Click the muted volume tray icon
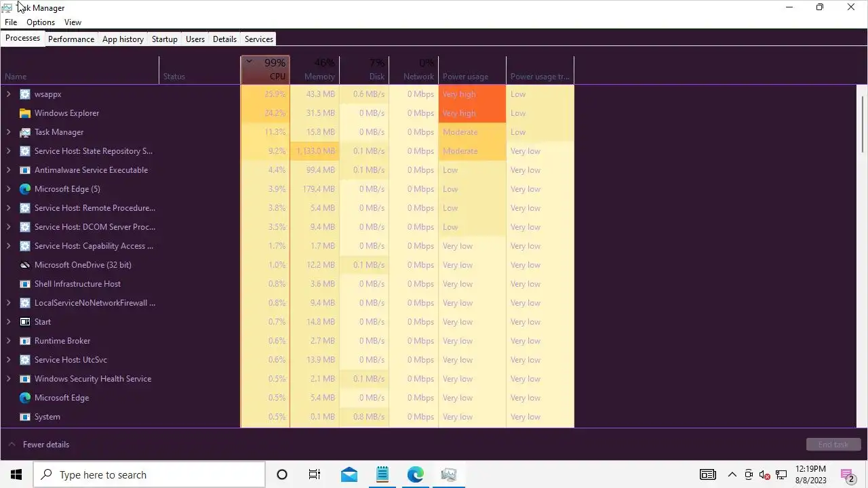868x488 pixels. (x=765, y=474)
